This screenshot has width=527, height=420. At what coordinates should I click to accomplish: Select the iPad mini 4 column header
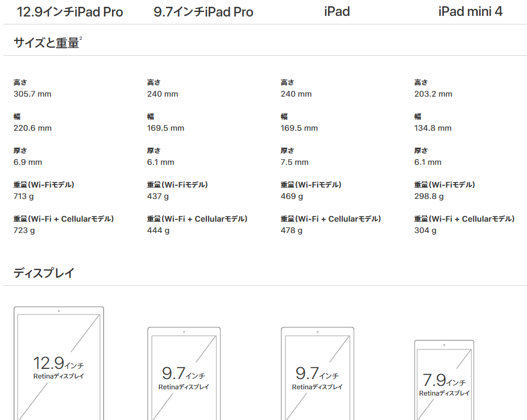click(471, 12)
